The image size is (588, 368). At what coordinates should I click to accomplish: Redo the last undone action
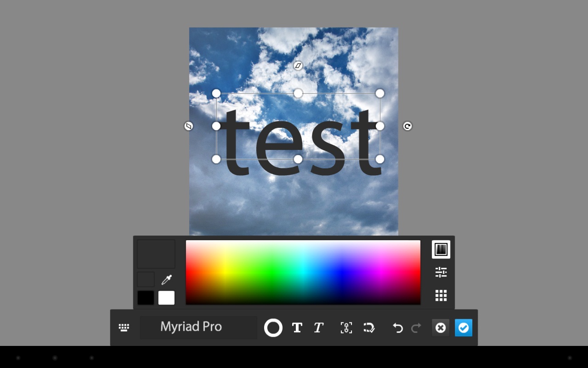(x=416, y=328)
